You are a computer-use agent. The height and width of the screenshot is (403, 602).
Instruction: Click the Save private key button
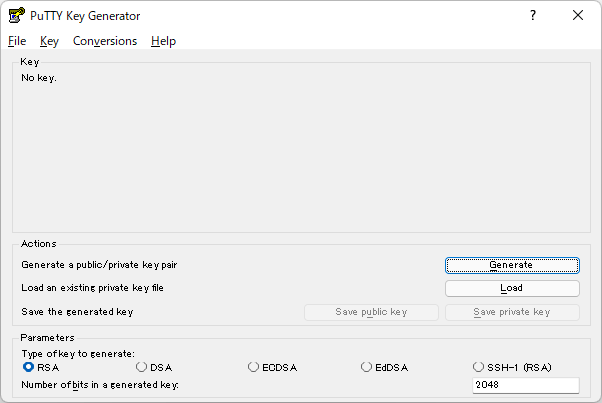(512, 312)
